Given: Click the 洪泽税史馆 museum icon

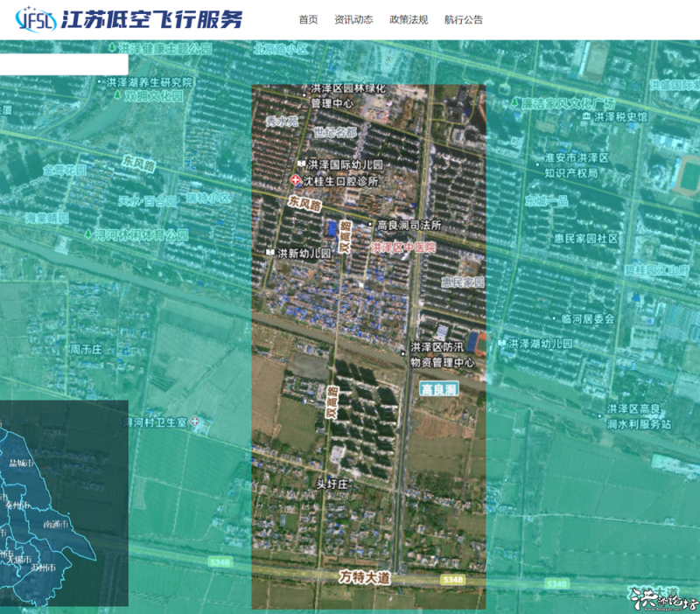Looking at the screenshot, I should point(586,116).
